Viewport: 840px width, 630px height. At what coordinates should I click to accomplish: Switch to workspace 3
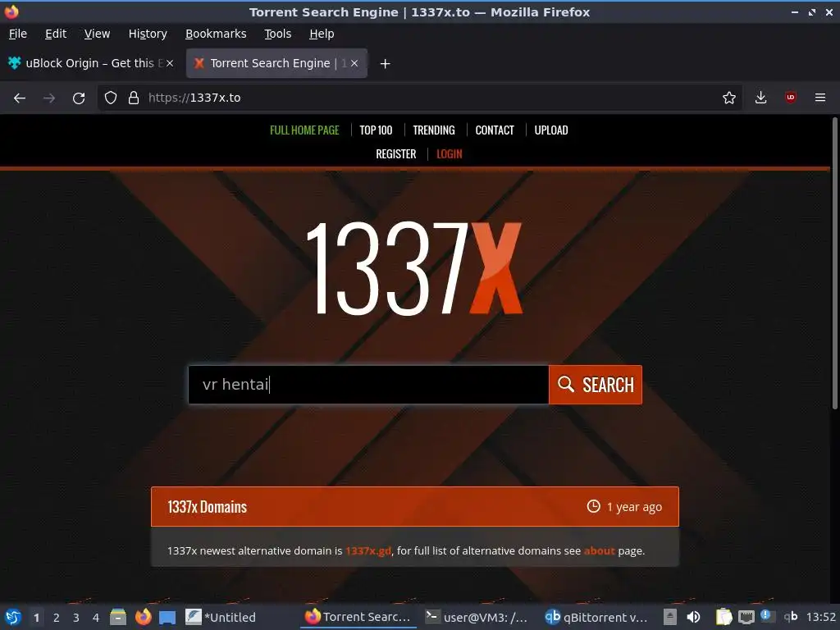[x=76, y=618]
